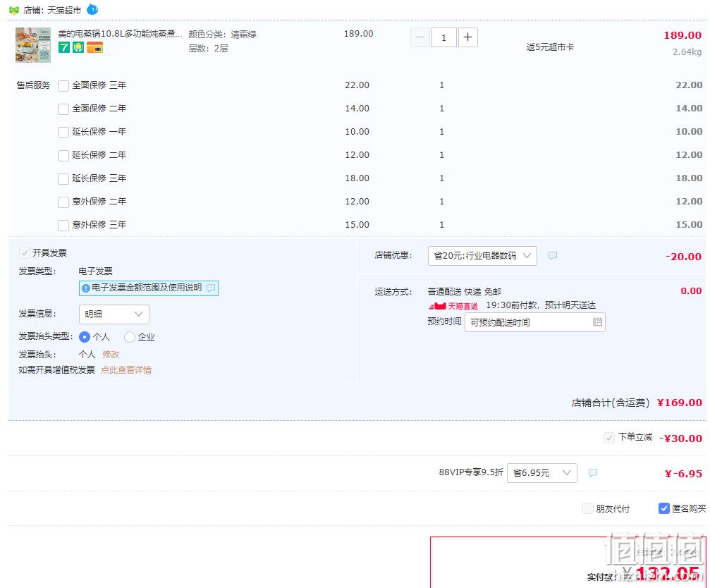
Task: Click the green 7-day return badge icon
Action: pyautogui.click(x=64, y=47)
